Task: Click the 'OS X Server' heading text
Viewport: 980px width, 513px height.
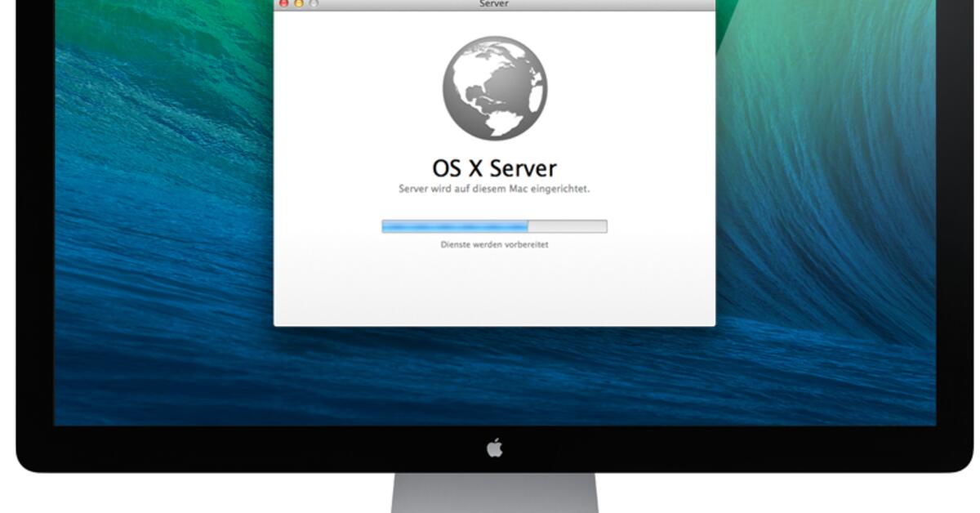Action: pos(494,168)
